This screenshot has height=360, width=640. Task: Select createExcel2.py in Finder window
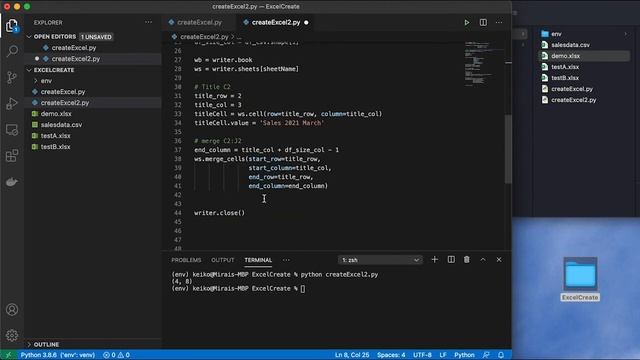pyautogui.click(x=573, y=100)
